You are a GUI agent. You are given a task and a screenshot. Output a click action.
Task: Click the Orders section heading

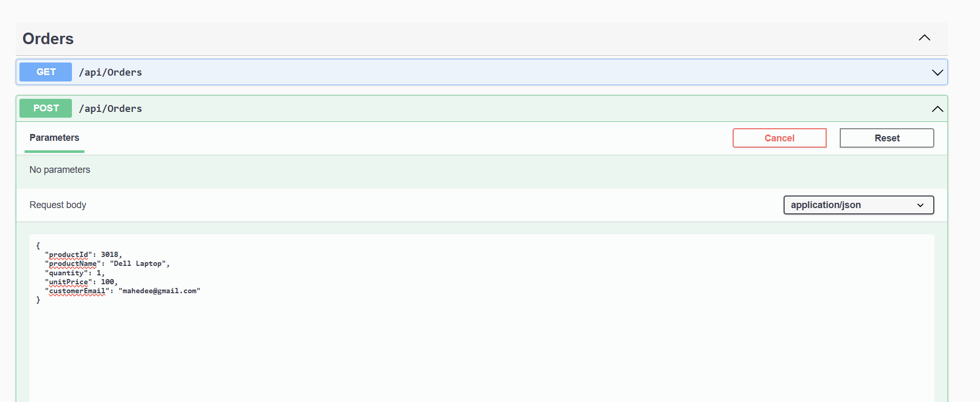coord(48,39)
